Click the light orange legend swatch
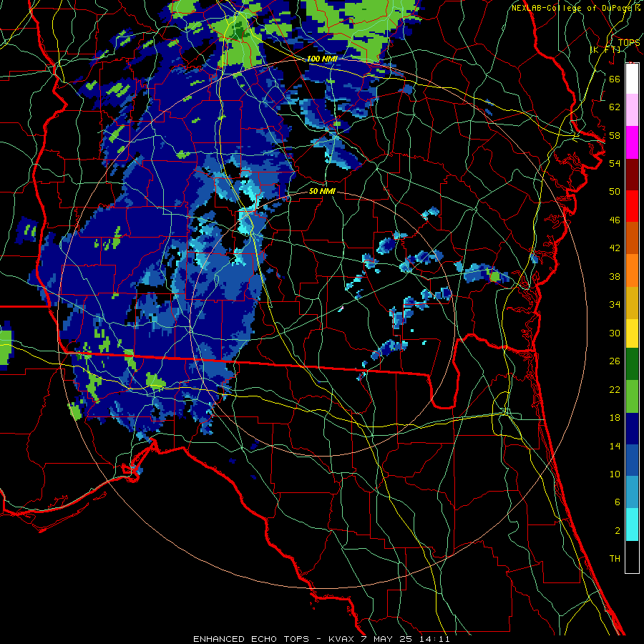Viewport: 644px width, 644px height. (x=632, y=270)
